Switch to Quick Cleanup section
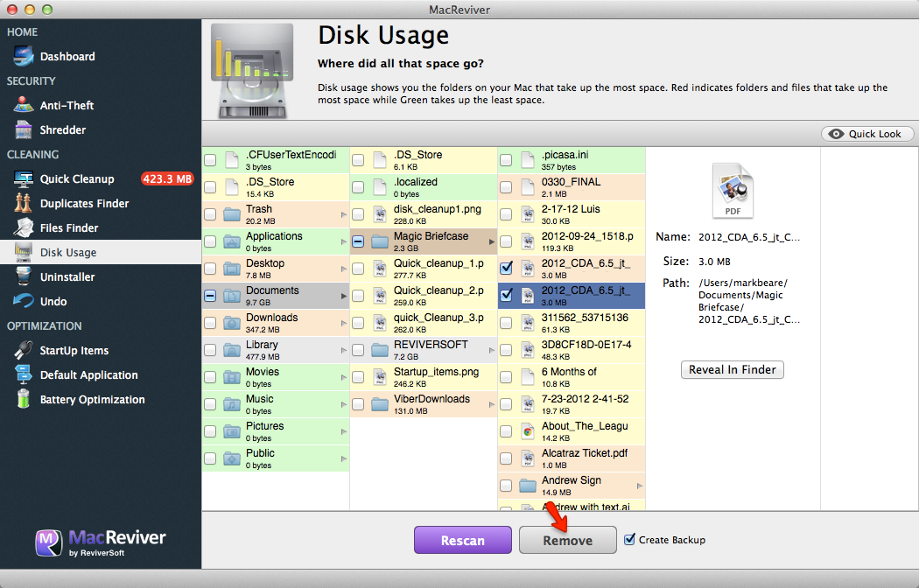 coord(77,179)
